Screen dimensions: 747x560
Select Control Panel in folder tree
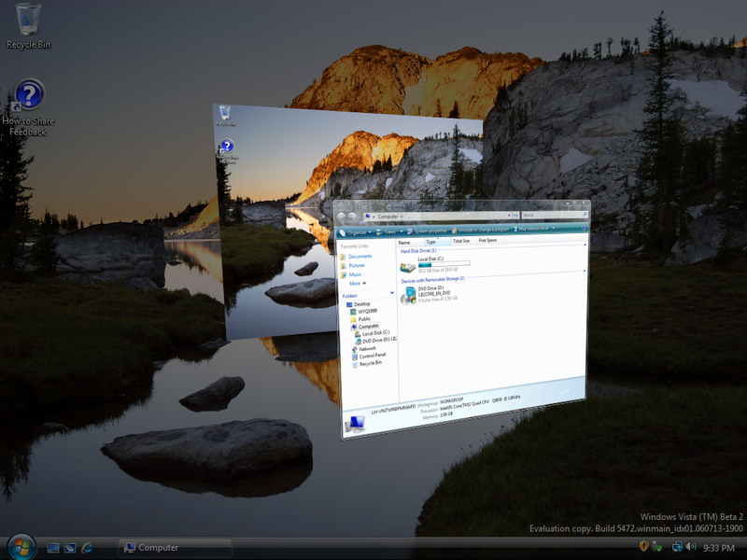372,356
